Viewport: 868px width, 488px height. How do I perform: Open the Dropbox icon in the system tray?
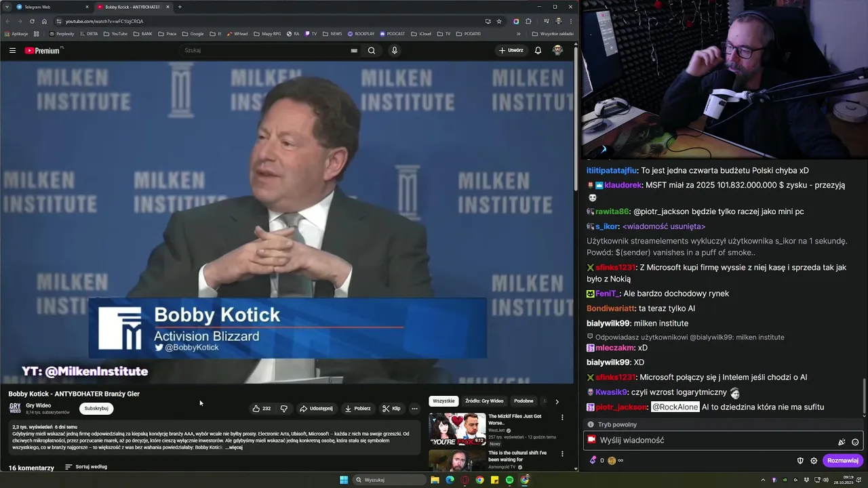click(806, 480)
